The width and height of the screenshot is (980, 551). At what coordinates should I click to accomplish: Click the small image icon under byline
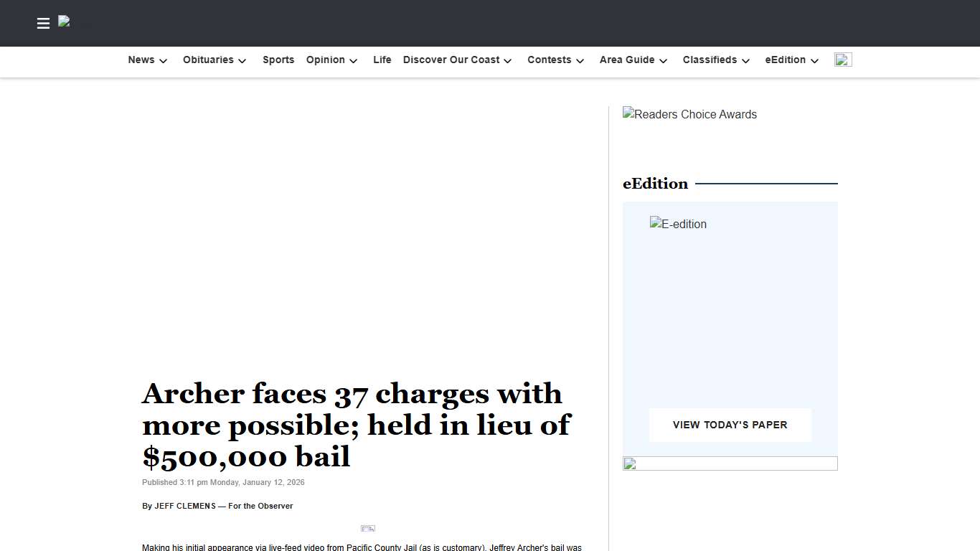pos(368,529)
